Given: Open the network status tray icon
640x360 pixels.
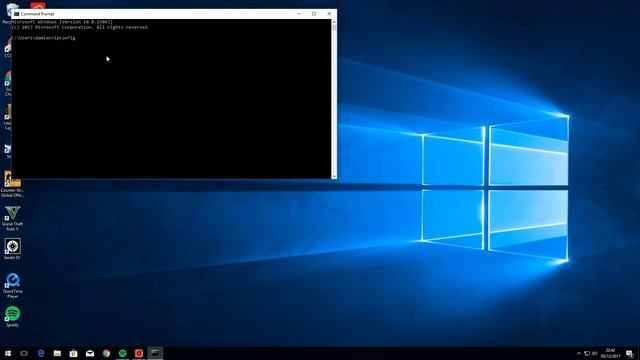Looking at the screenshot, I should point(587,353).
